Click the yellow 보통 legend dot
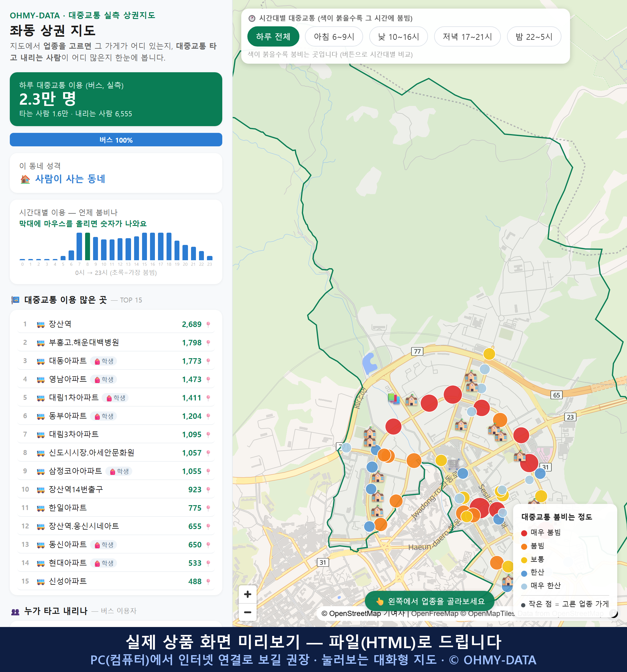 [524, 560]
